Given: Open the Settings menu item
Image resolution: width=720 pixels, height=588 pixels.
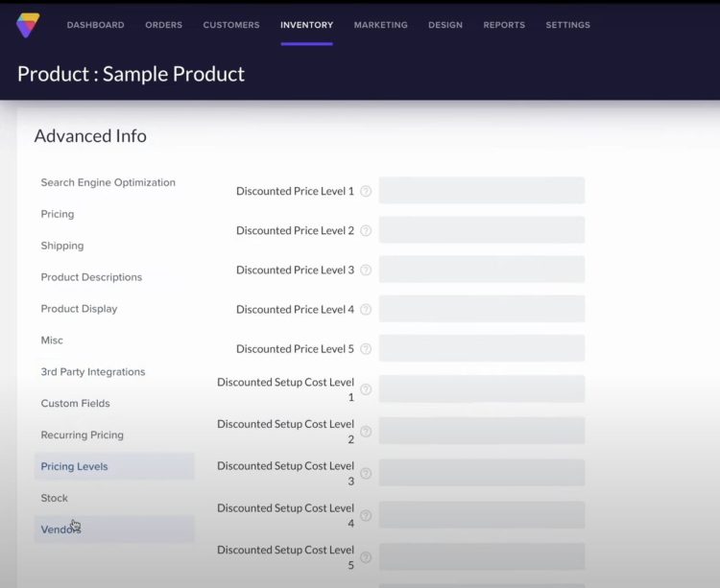Looking at the screenshot, I should click(x=567, y=25).
